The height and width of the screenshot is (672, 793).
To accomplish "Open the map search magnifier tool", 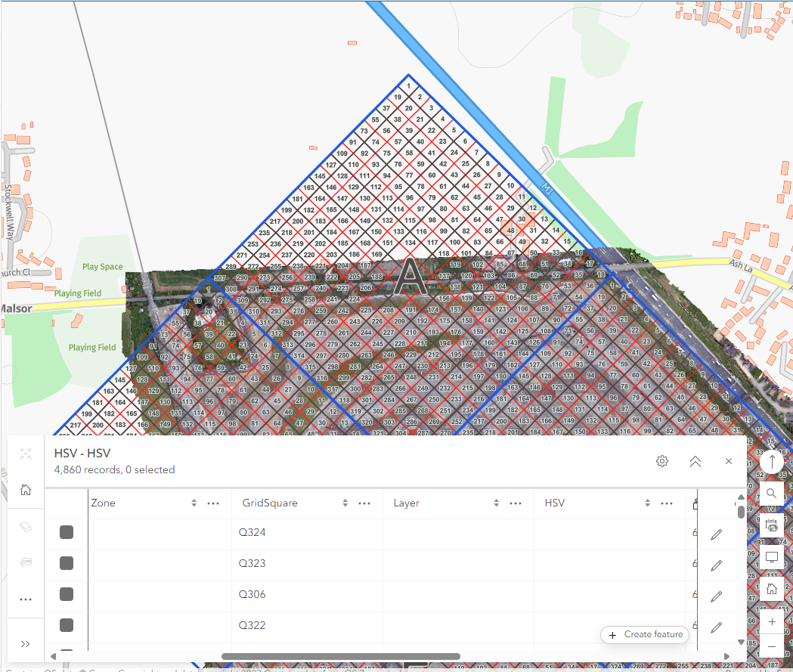I will tap(771, 494).
